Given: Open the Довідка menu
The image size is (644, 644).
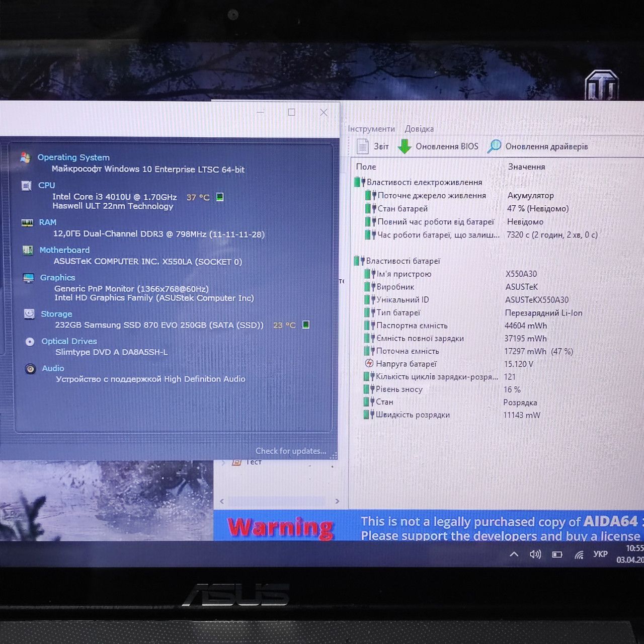Looking at the screenshot, I should point(419,129).
